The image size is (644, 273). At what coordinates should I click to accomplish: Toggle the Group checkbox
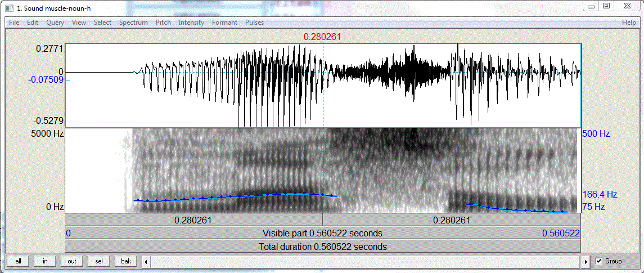(x=598, y=261)
